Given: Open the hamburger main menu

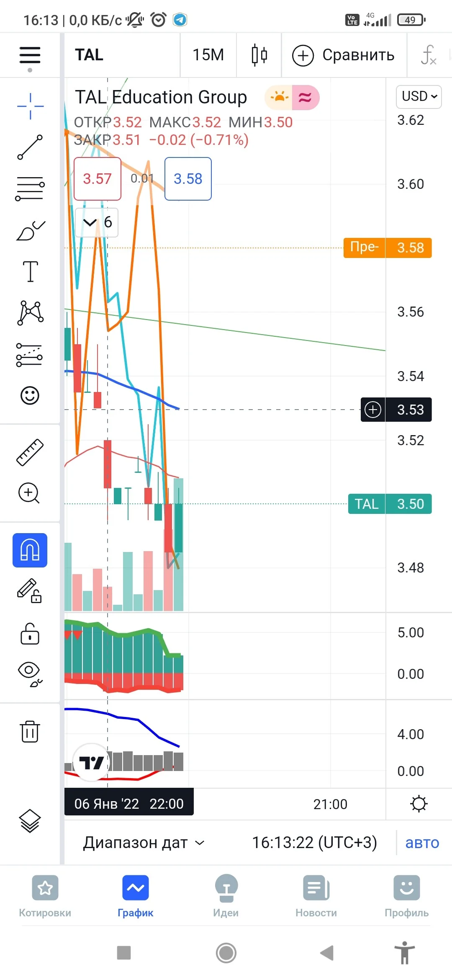Looking at the screenshot, I should click(30, 55).
